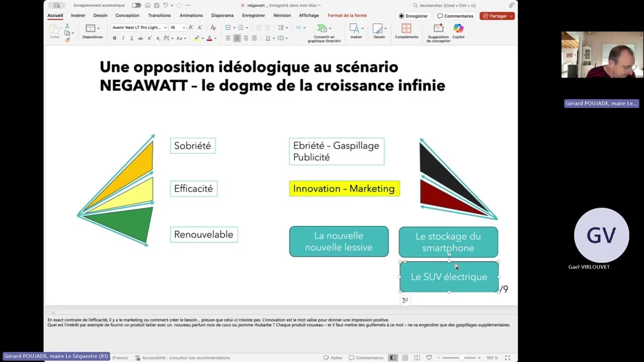Increase font size with larger A

(x=191, y=28)
